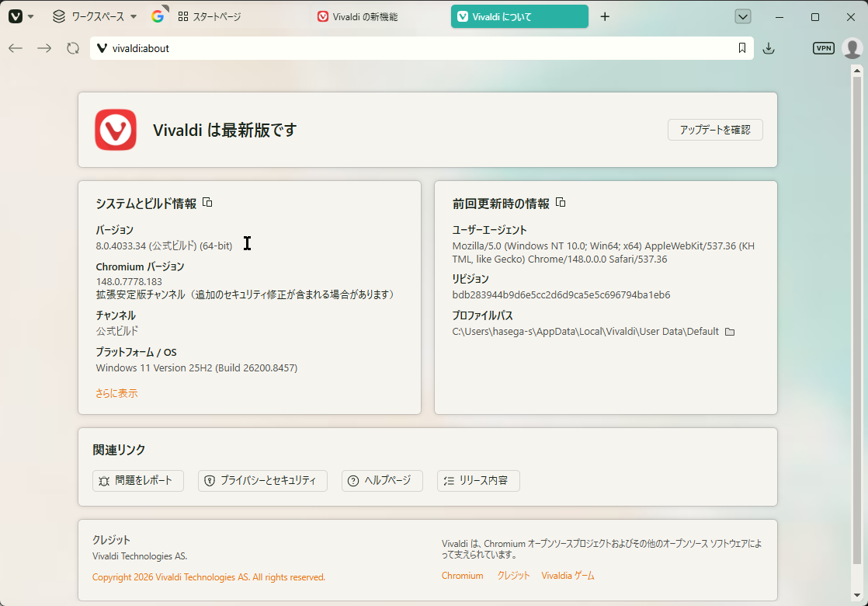Screen dimensions: 868x606
Task: Click the address bar showing vivaldi:about
Action: pyautogui.click(x=422, y=48)
